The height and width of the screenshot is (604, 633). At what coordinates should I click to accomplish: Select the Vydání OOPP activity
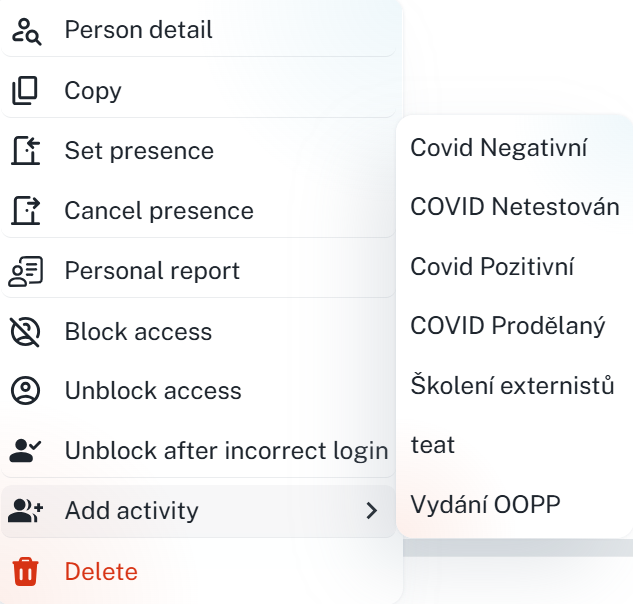tap(485, 504)
